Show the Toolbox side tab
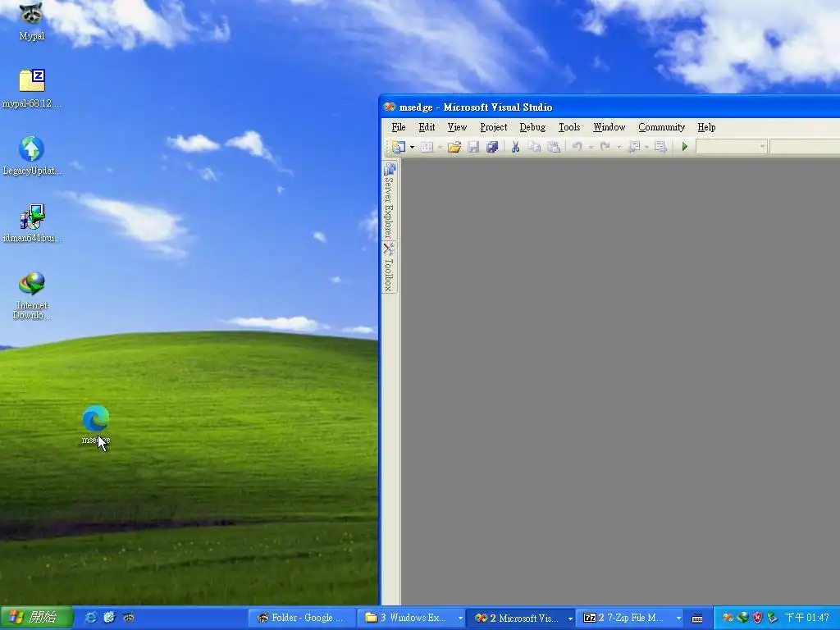840x630 pixels. [x=390, y=267]
